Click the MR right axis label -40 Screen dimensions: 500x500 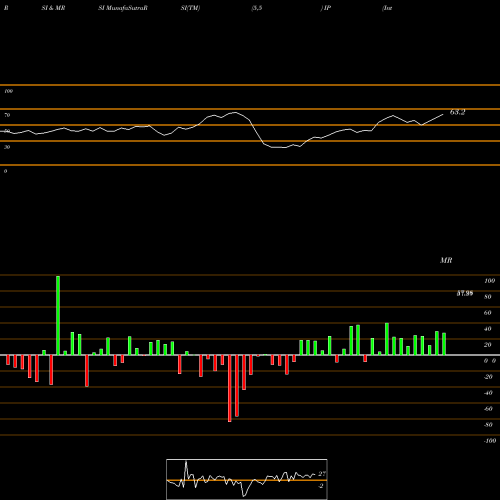[x=488, y=393]
